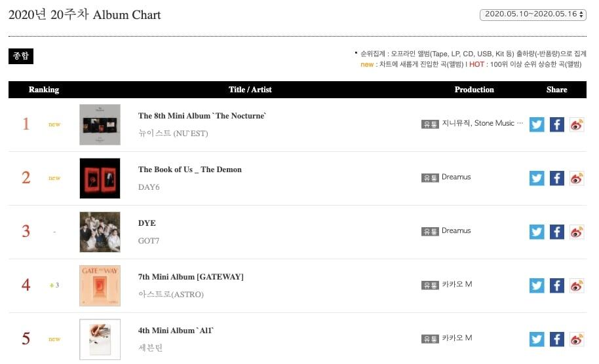The image size is (599, 364).
Task: Click the GATEWAY album cover thumbnail
Action: pos(100,285)
